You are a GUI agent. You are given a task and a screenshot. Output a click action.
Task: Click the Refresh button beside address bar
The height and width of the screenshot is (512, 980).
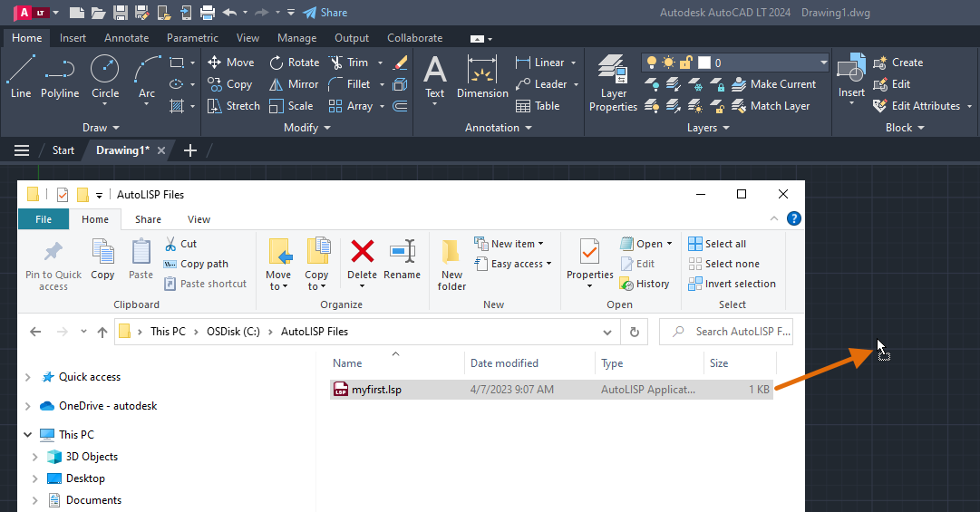635,333
